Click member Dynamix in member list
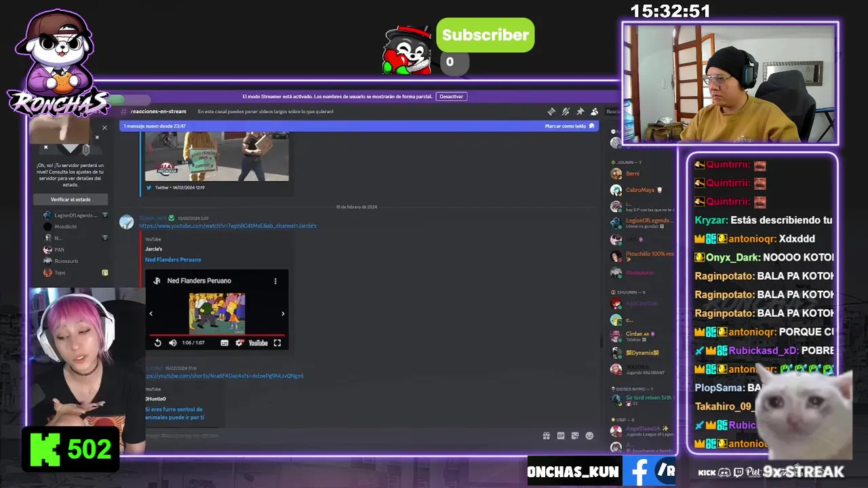The width and height of the screenshot is (868, 488). coord(642,352)
